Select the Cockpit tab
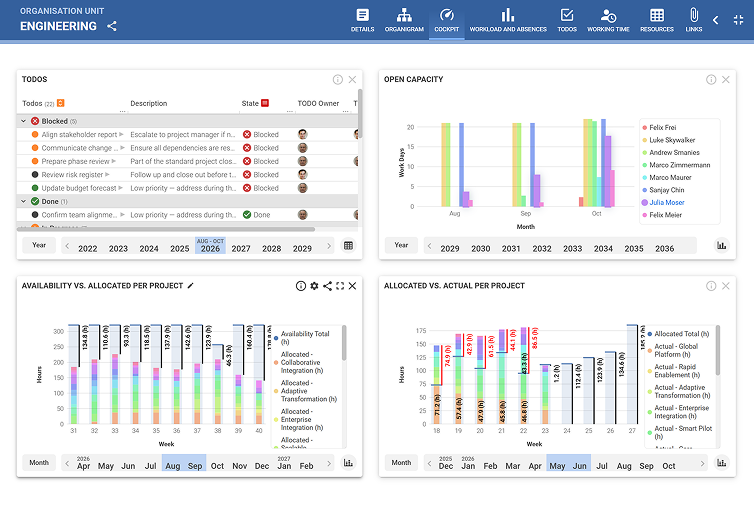The height and width of the screenshot is (510, 754). pyautogui.click(x=446, y=20)
